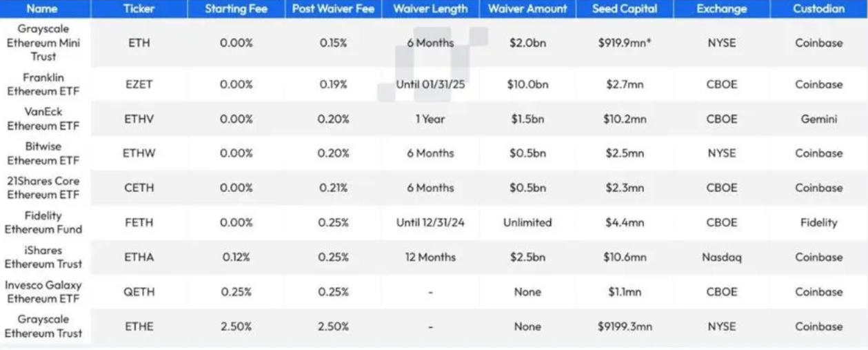Click the Gemini custodian cell
The width and height of the screenshot is (868, 350).
(818, 119)
